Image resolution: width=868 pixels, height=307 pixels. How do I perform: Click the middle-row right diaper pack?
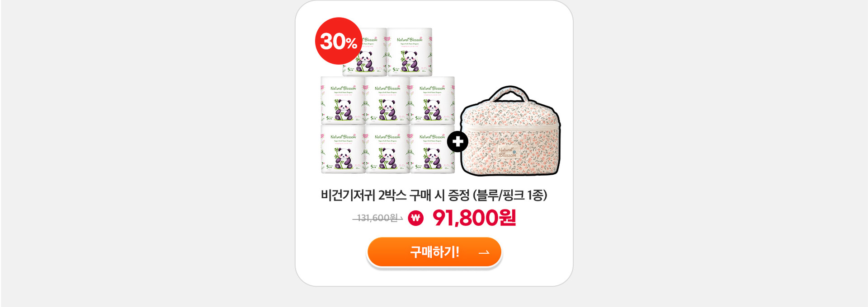432,100
